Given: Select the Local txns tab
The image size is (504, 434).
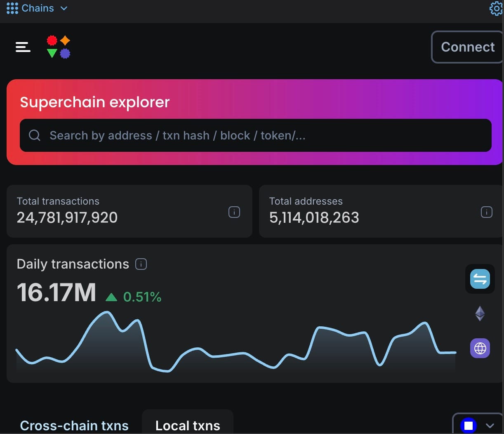Looking at the screenshot, I should click(188, 425).
